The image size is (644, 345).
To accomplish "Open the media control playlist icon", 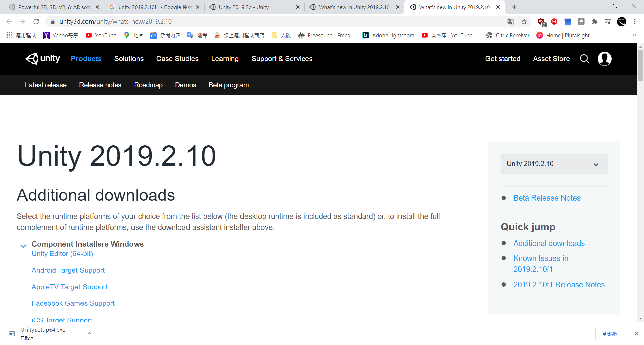I will pyautogui.click(x=608, y=22).
